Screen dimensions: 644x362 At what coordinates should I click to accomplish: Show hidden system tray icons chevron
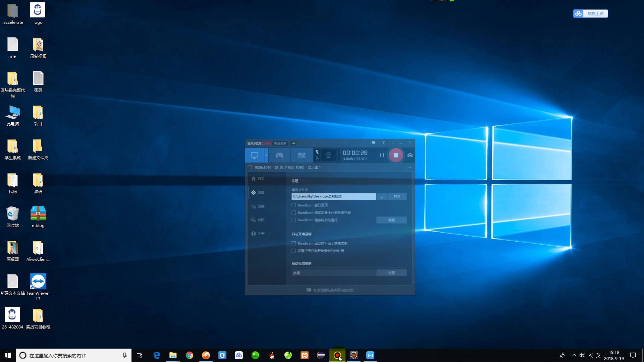[x=574, y=355]
